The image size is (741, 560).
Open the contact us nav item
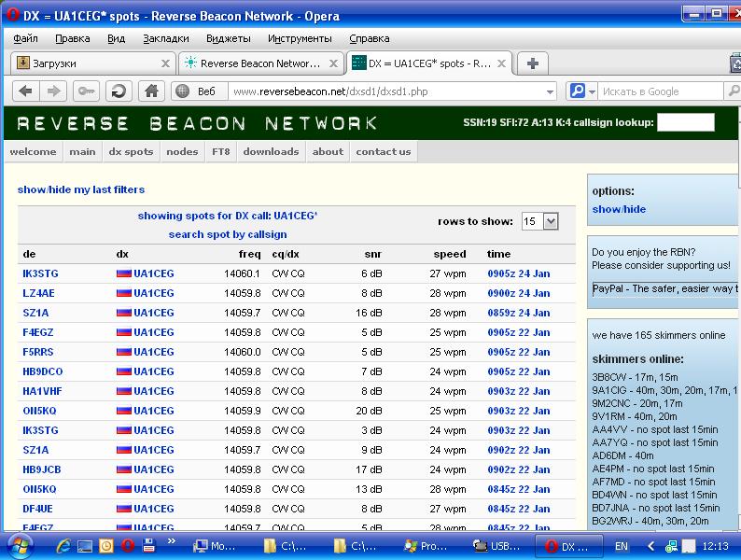pos(384,152)
